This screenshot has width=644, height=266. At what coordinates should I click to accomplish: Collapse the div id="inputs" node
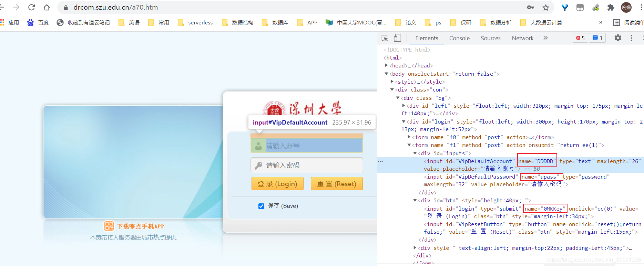415,153
